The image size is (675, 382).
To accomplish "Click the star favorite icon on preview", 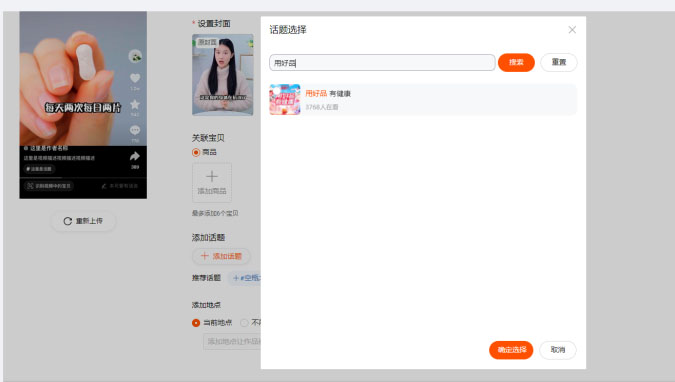I will tap(135, 105).
